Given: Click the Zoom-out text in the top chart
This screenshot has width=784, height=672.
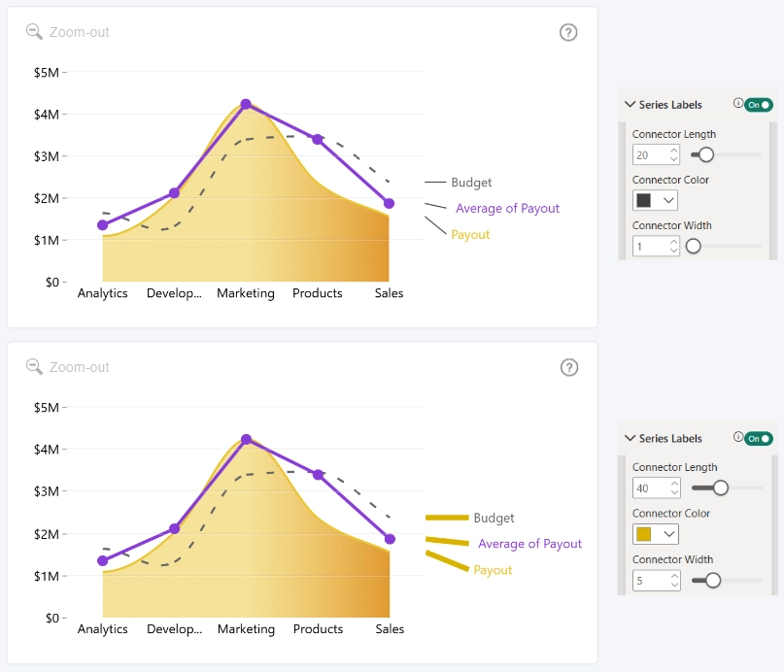Looking at the screenshot, I should 79,32.
